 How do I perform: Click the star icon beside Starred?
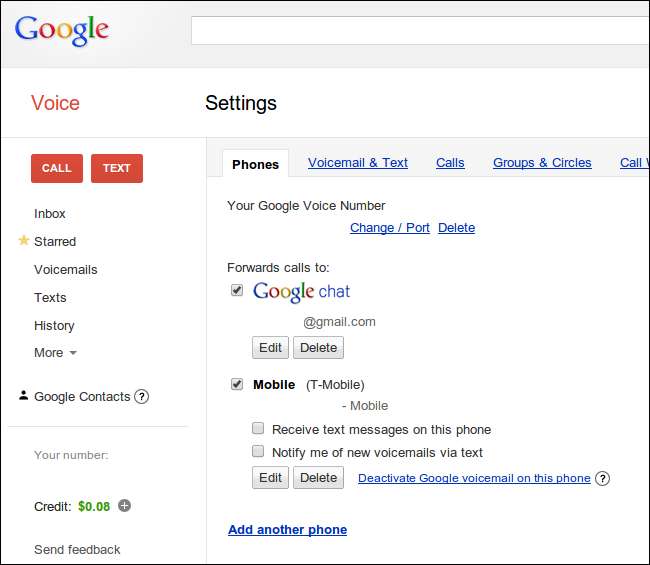pyautogui.click(x=24, y=241)
